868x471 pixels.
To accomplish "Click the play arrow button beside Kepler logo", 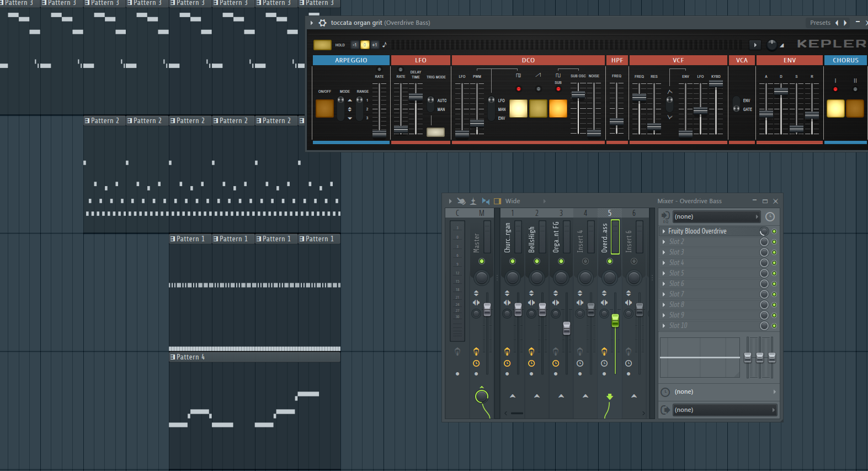I will point(755,45).
